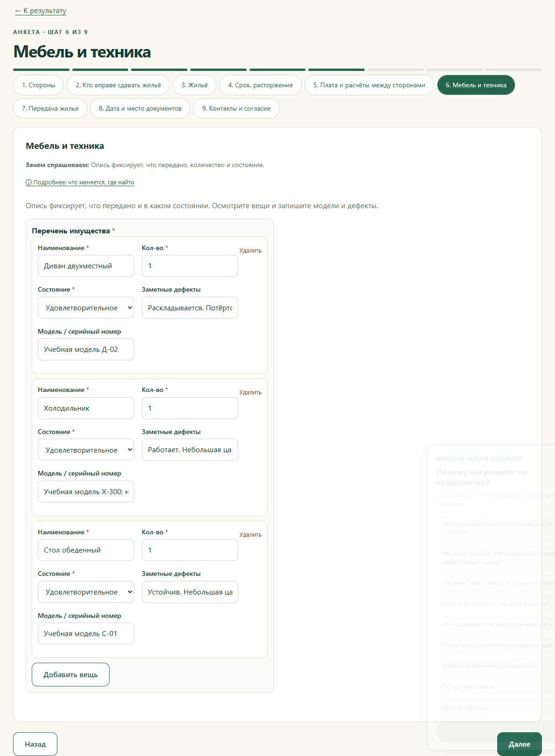Screen dimensions: 555x756
Task: Follow the "К результату" back link
Action: 41,11
